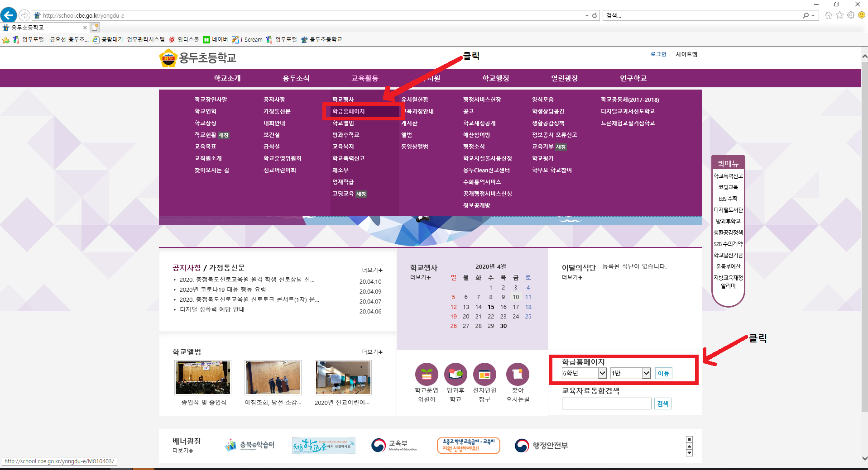Click 더보기+ next to 공지사항
Screen dimensions: 868x470
[x=372, y=270]
